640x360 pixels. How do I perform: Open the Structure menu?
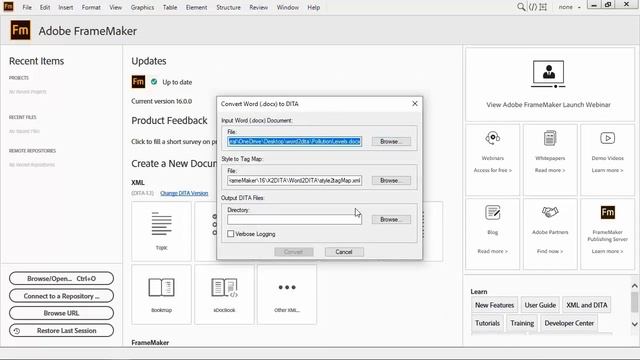pos(228,7)
